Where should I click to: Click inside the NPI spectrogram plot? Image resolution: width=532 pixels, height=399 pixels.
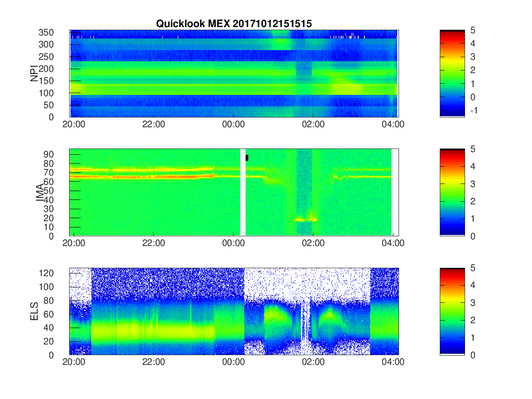pyautogui.click(x=234, y=74)
